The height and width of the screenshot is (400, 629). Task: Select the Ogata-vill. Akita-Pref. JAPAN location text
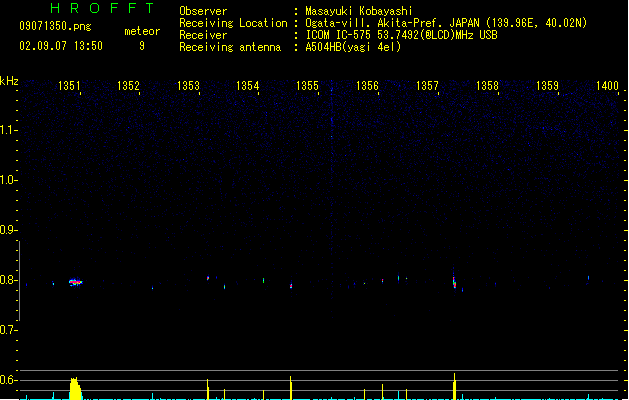click(446, 23)
